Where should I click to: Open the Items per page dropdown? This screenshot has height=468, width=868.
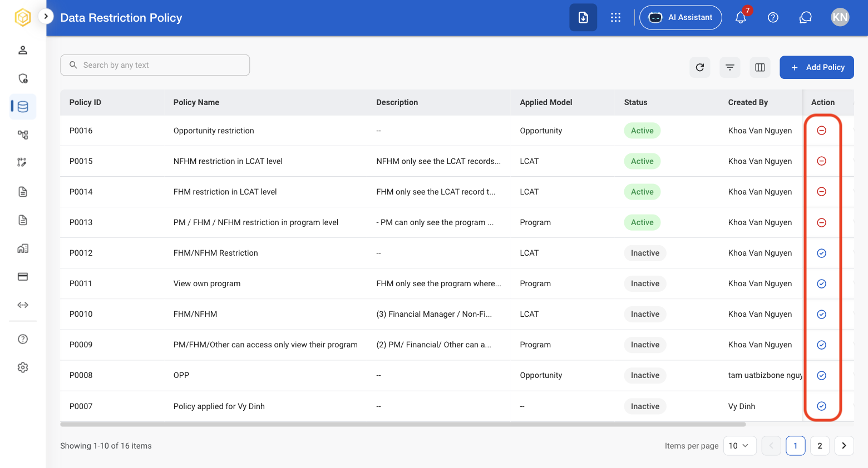coord(739,446)
